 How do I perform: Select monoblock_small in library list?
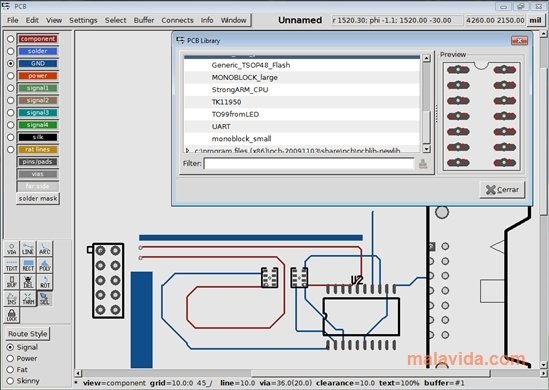[x=302, y=139]
